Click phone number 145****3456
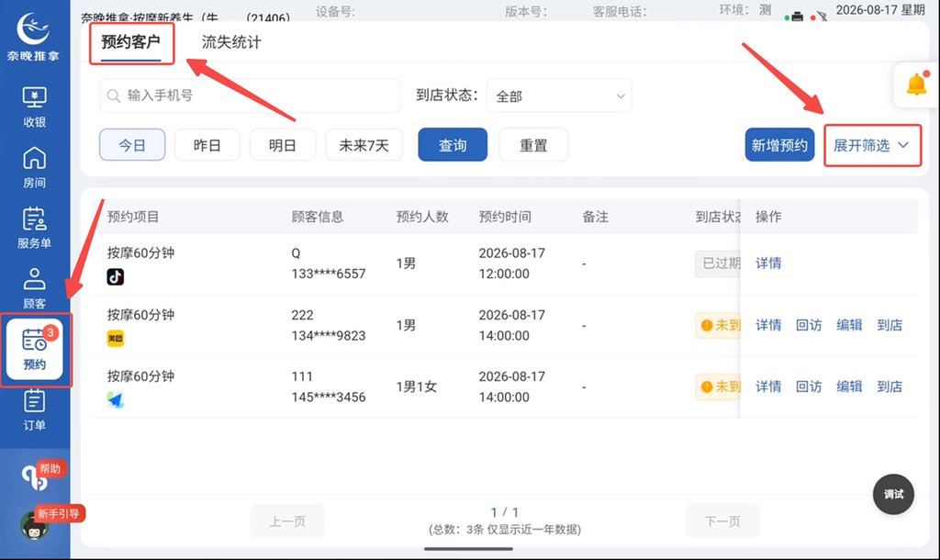The image size is (940, 560). coord(329,397)
